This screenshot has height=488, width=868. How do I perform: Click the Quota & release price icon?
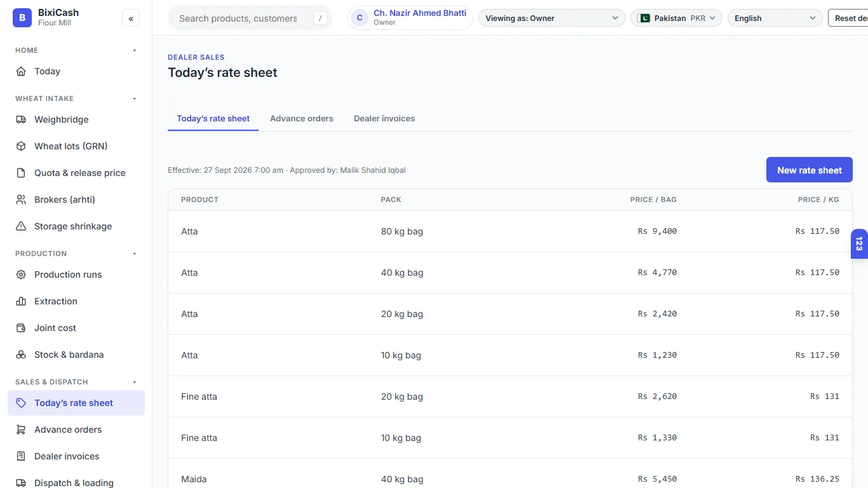coord(21,173)
